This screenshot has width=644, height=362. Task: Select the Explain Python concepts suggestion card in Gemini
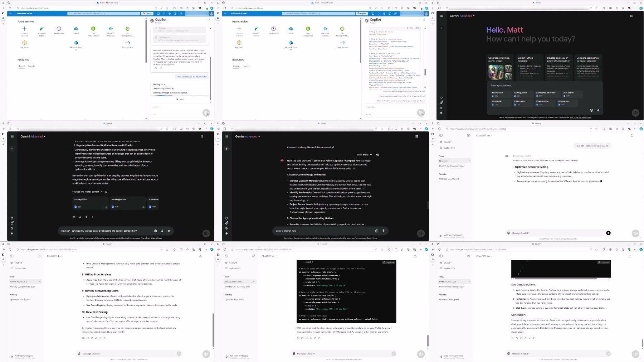point(529,68)
